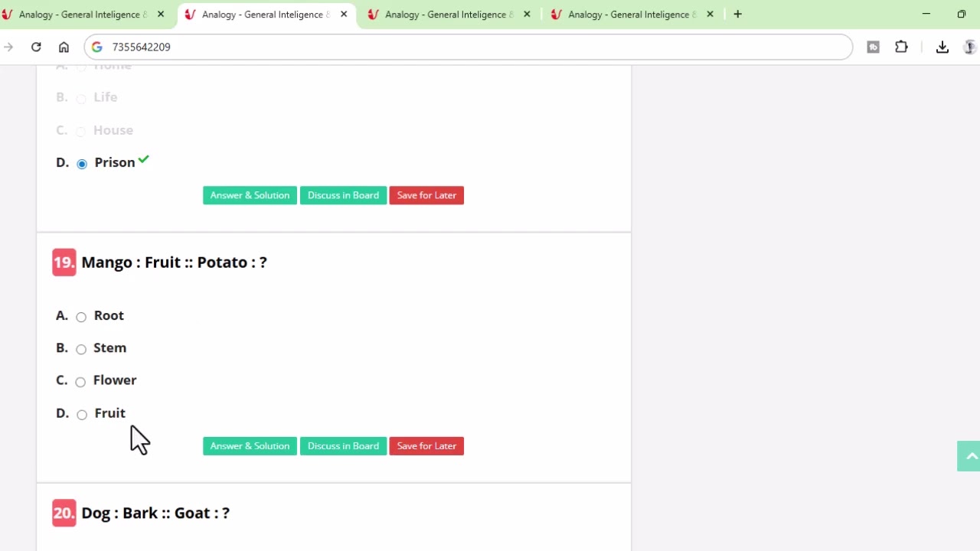Select the House radio option
Image resolution: width=980 pixels, height=551 pixels.
(x=80, y=132)
